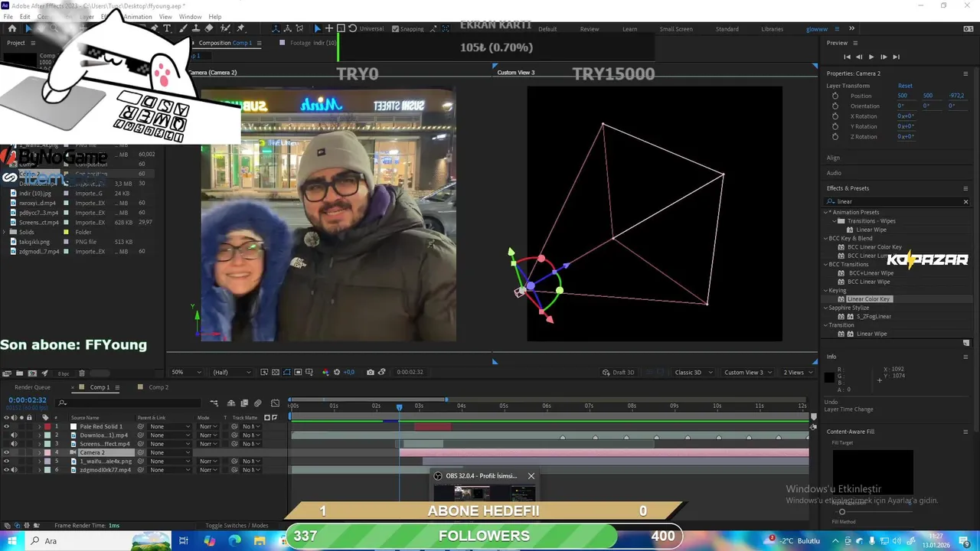Screen dimensions: 980x551
Task: Click the Motion Blur enable icon in timeline
Action: 257,403
